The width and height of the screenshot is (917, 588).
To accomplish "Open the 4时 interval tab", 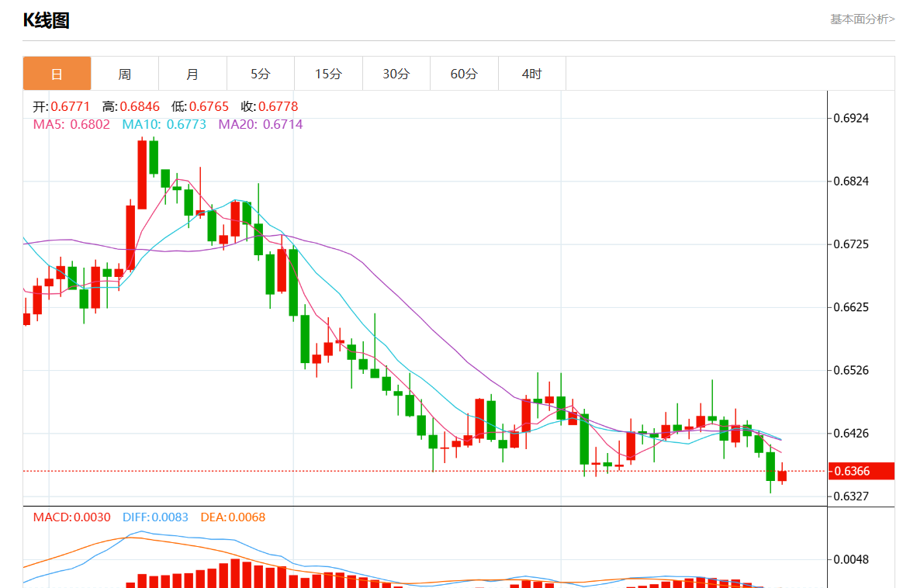I will [531, 74].
